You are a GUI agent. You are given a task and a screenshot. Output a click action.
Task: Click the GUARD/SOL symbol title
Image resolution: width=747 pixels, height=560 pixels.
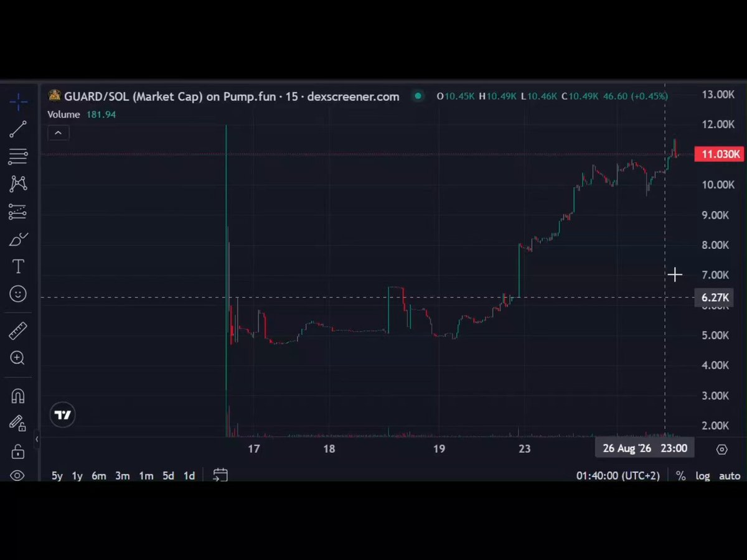pos(232,96)
